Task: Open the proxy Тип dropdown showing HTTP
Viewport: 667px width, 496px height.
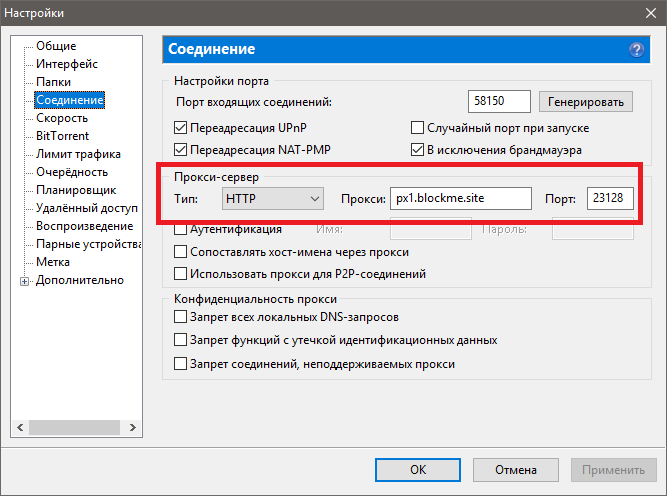Action: (x=273, y=199)
